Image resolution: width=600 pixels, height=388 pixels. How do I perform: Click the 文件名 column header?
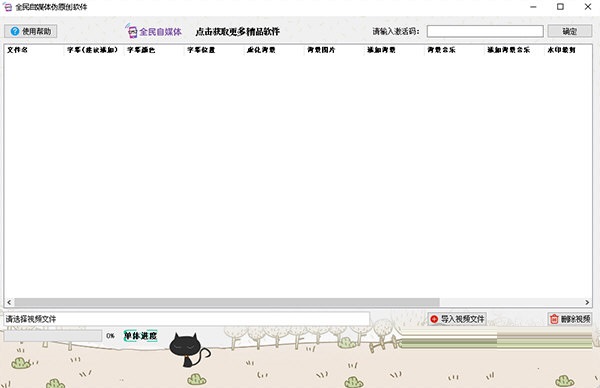[x=34, y=50]
